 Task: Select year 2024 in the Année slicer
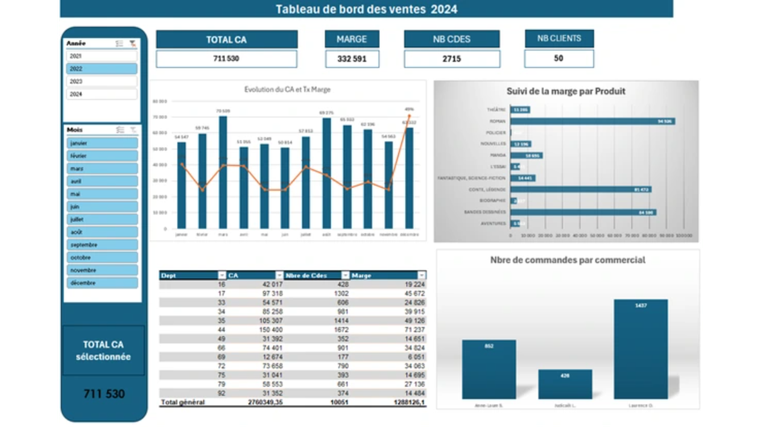pyautogui.click(x=102, y=94)
